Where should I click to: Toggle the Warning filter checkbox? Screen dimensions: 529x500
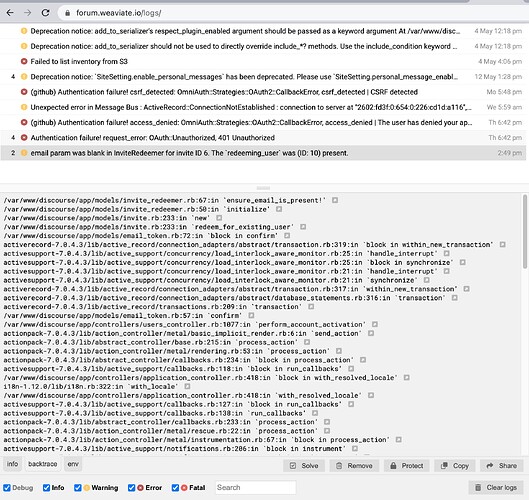tap(78, 488)
